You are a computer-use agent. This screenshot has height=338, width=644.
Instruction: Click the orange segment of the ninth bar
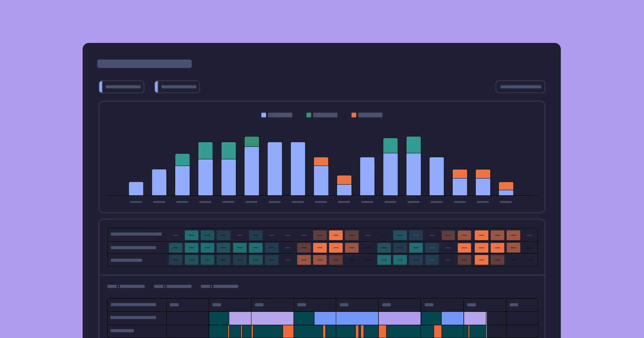(321, 162)
